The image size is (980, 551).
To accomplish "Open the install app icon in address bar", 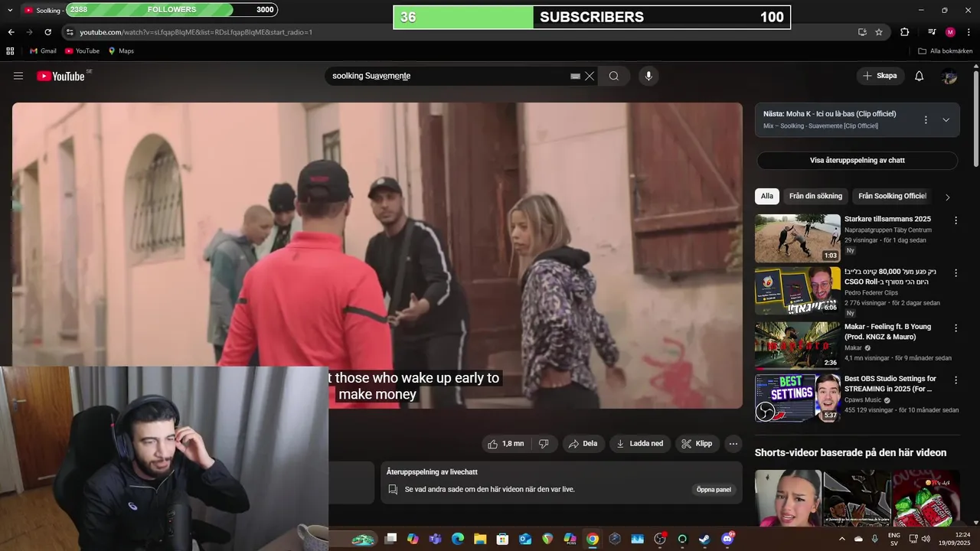I will [x=862, y=32].
